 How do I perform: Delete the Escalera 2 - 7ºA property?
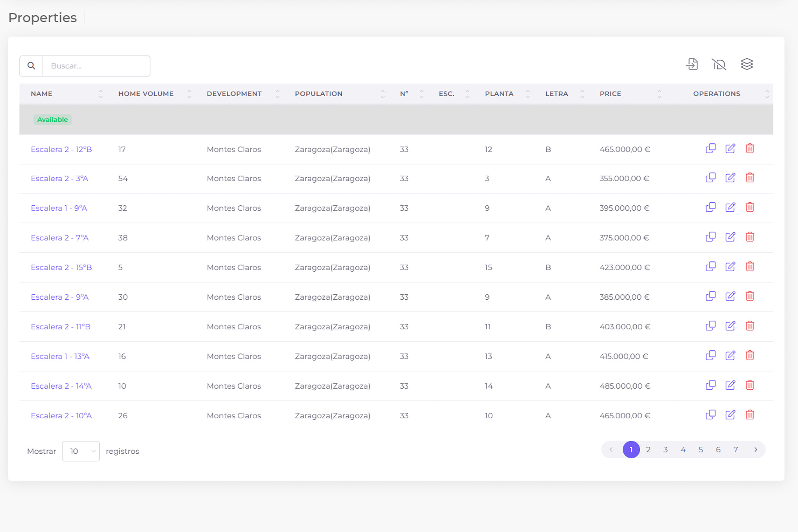tap(750, 237)
